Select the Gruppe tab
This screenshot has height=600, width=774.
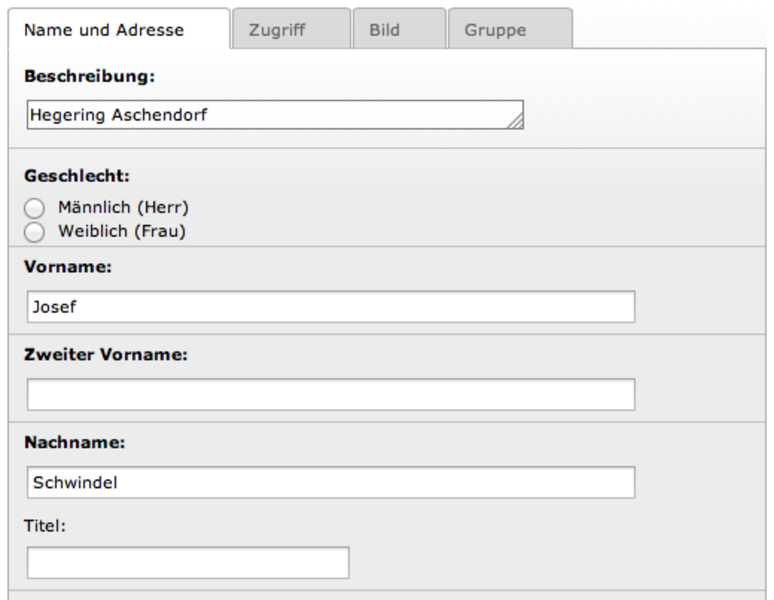click(510, 29)
